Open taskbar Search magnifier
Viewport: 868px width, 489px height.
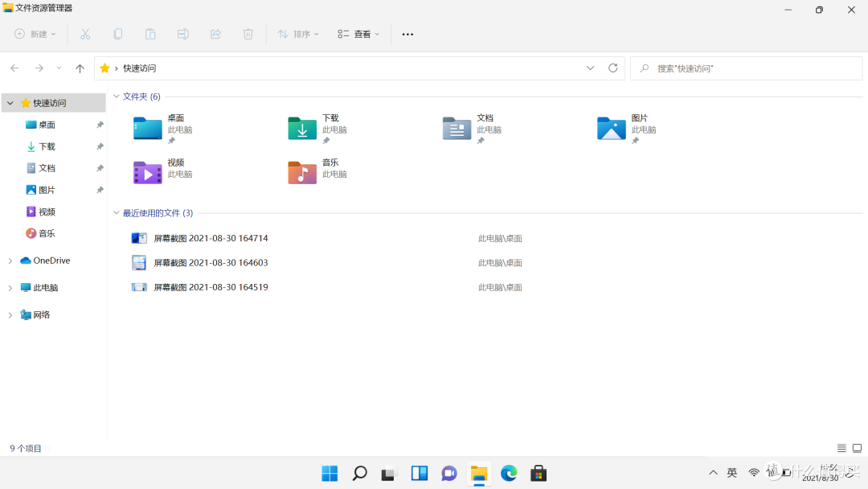point(359,474)
